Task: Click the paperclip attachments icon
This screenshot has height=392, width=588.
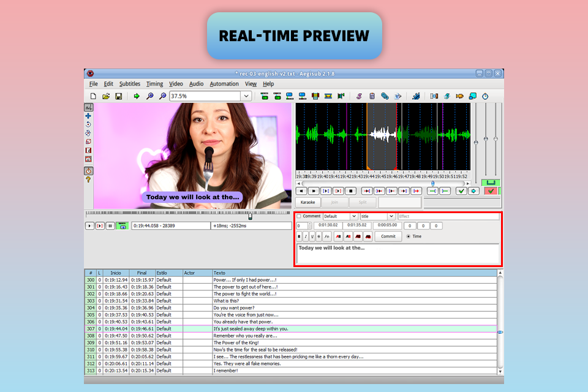Action: [385, 96]
